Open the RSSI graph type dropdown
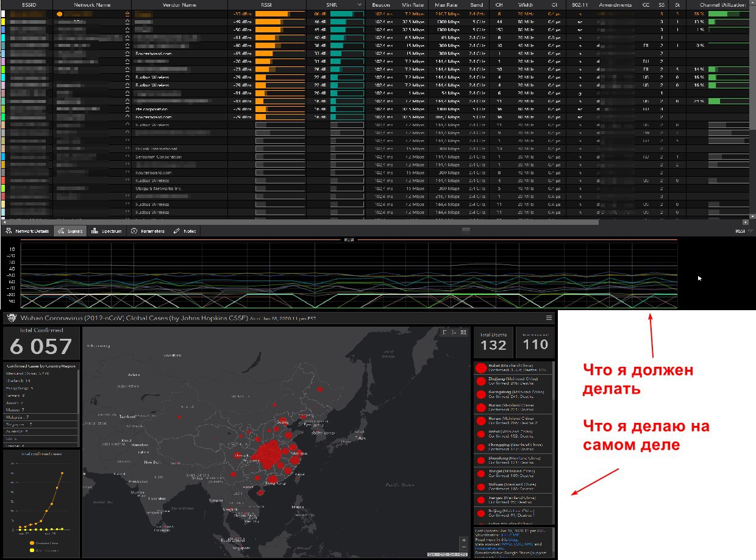 click(744, 232)
